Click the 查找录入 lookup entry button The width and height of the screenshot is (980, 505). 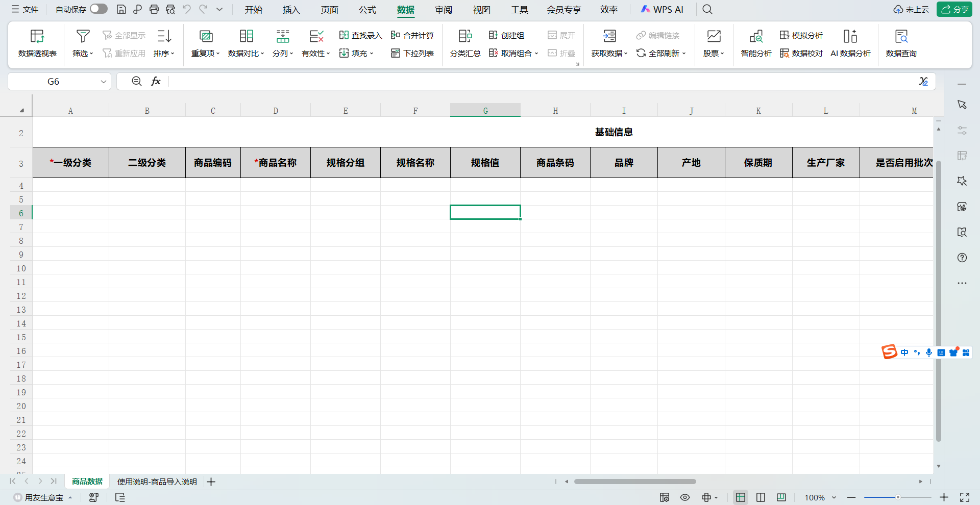tap(360, 35)
